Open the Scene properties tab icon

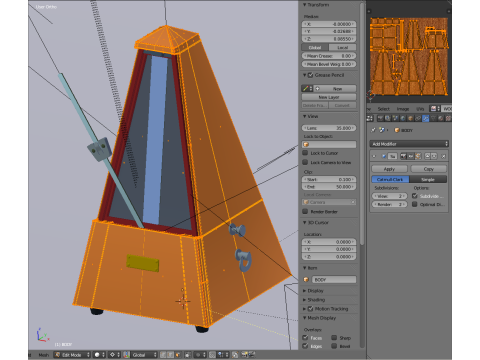coord(396,118)
